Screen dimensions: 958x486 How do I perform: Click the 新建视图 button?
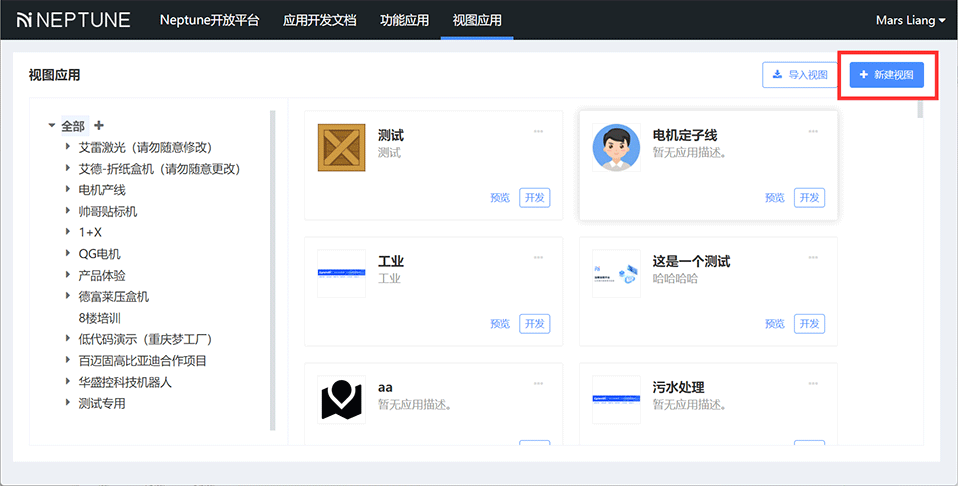tap(886, 75)
